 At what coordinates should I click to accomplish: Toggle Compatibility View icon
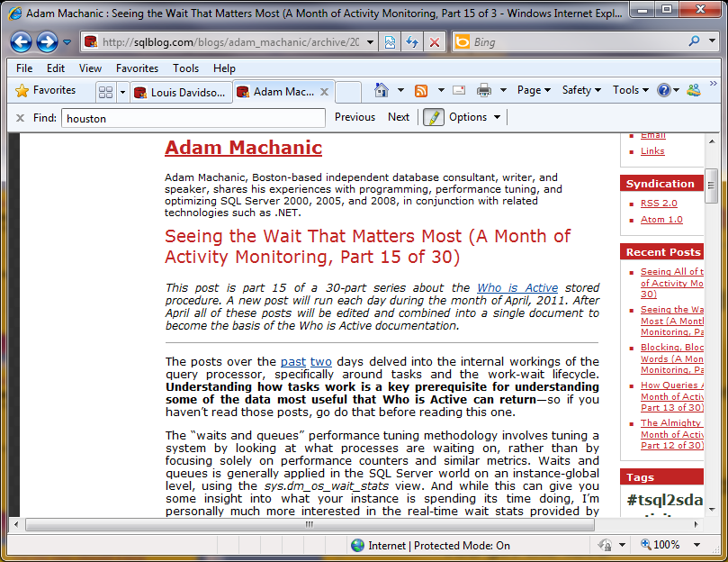pyautogui.click(x=390, y=42)
